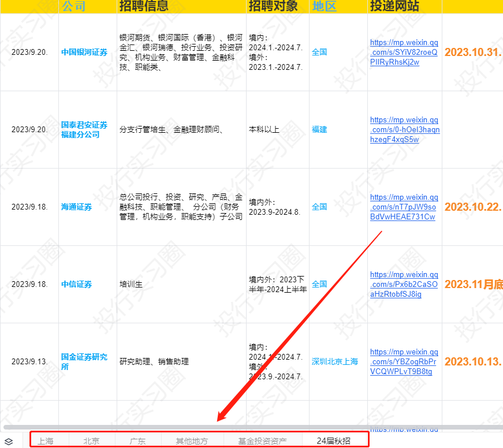This screenshot has height=448, width=503.
Task: Select the 地区 column header
Action: click(338, 6)
